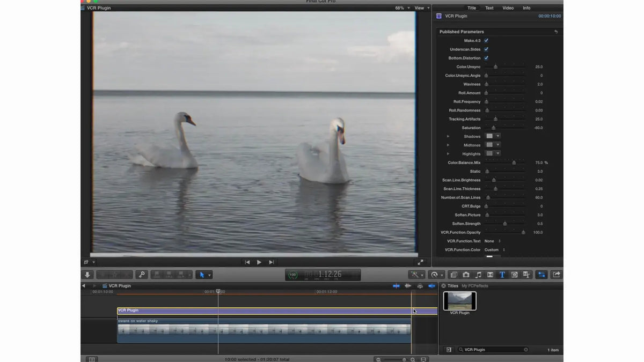Toggle solo for selected timeline items
Viewport: 644px width, 362px height.
[420, 286]
